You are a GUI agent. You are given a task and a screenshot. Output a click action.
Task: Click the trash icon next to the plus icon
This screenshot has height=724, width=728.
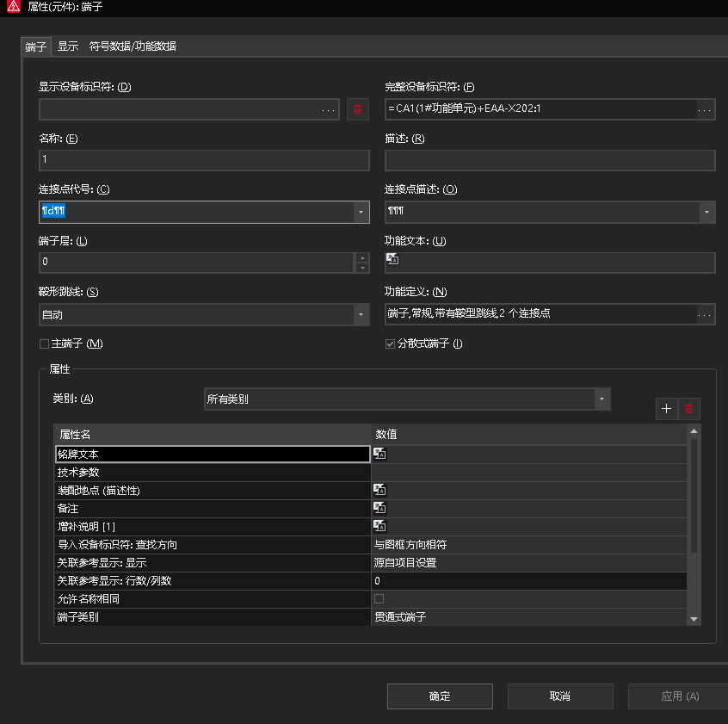point(689,409)
